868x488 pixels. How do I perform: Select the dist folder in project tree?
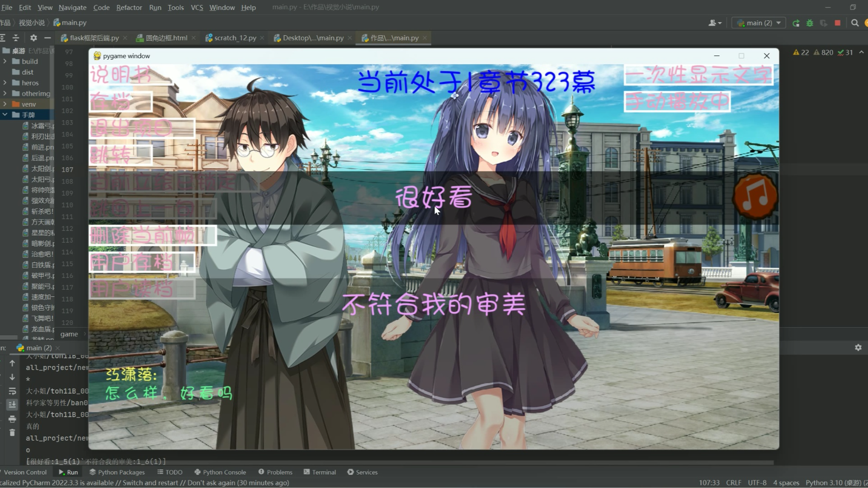(28, 72)
